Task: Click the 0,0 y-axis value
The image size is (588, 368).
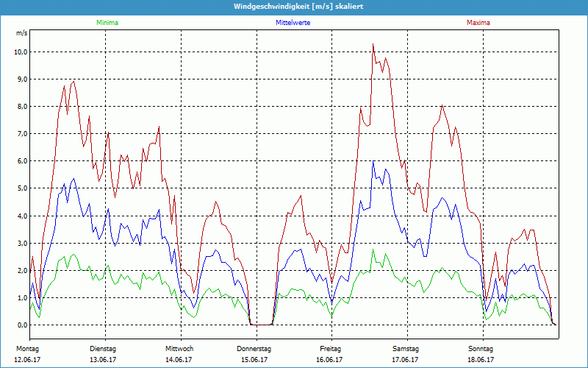Action: [21, 325]
